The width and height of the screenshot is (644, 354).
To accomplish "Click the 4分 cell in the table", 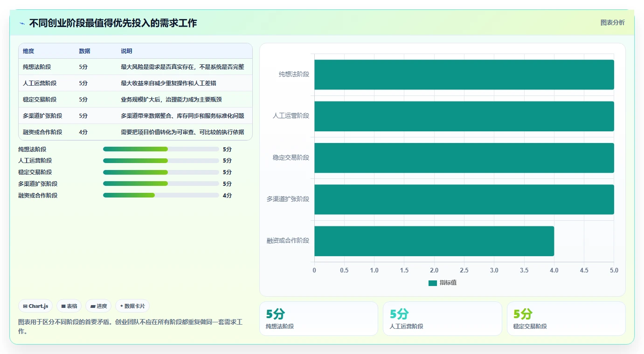I will coord(83,132).
